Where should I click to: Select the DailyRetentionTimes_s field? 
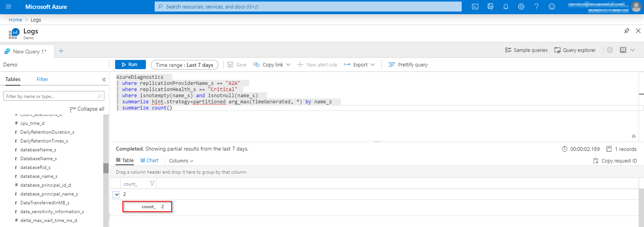(44, 141)
